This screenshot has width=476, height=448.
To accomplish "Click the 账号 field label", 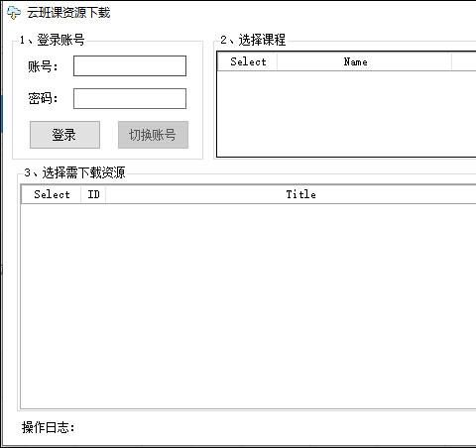I will pos(43,66).
